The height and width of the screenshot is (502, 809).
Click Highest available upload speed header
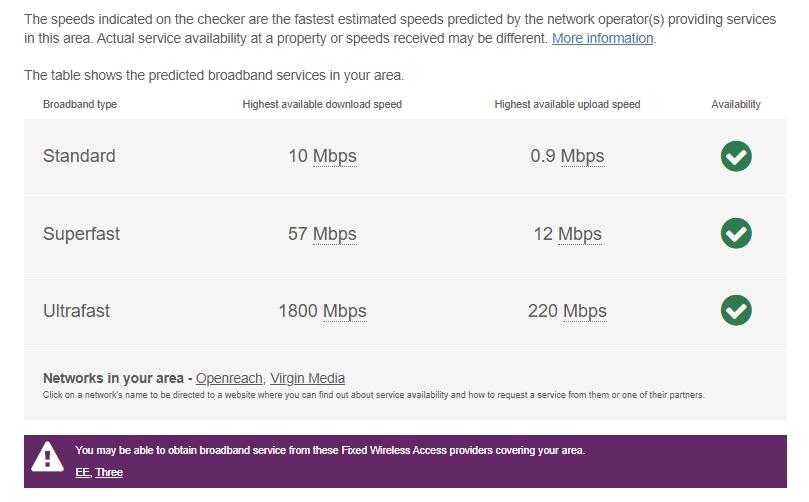pos(567,104)
